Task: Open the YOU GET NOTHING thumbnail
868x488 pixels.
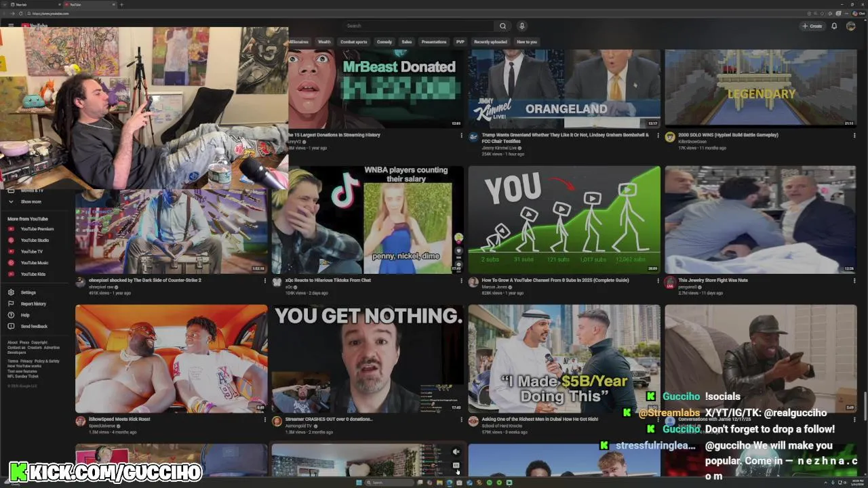Action: [368, 359]
